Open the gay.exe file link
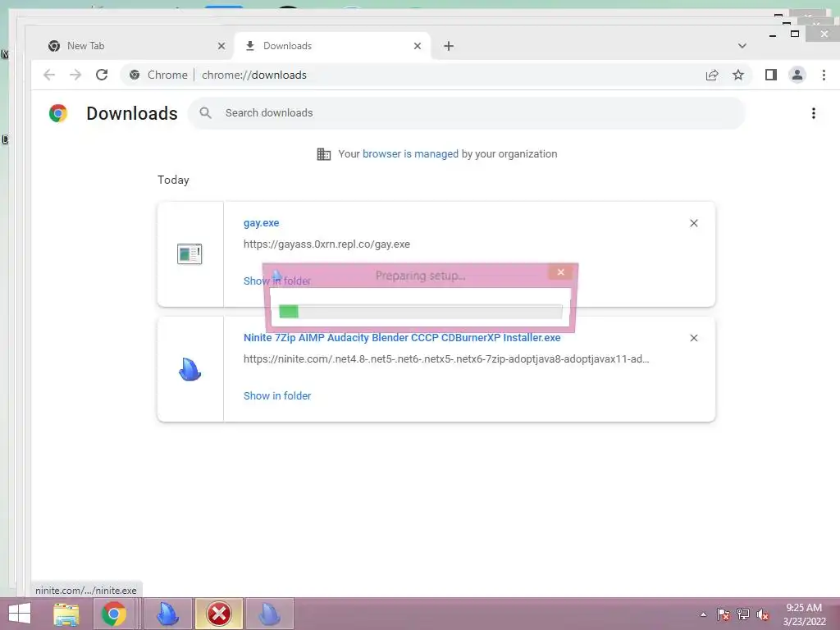Viewport: 840px width, 630px height. tap(262, 223)
